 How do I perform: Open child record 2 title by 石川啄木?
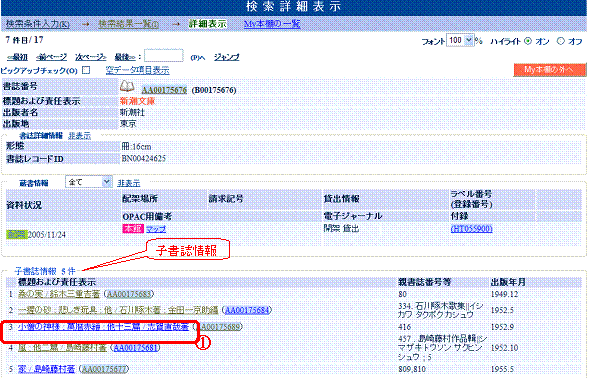[x=118, y=310]
